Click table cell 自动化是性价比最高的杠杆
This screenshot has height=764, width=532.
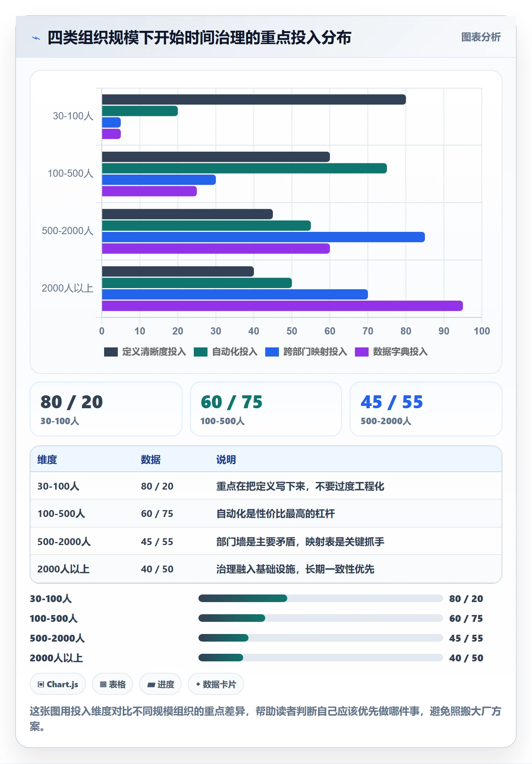point(275,514)
